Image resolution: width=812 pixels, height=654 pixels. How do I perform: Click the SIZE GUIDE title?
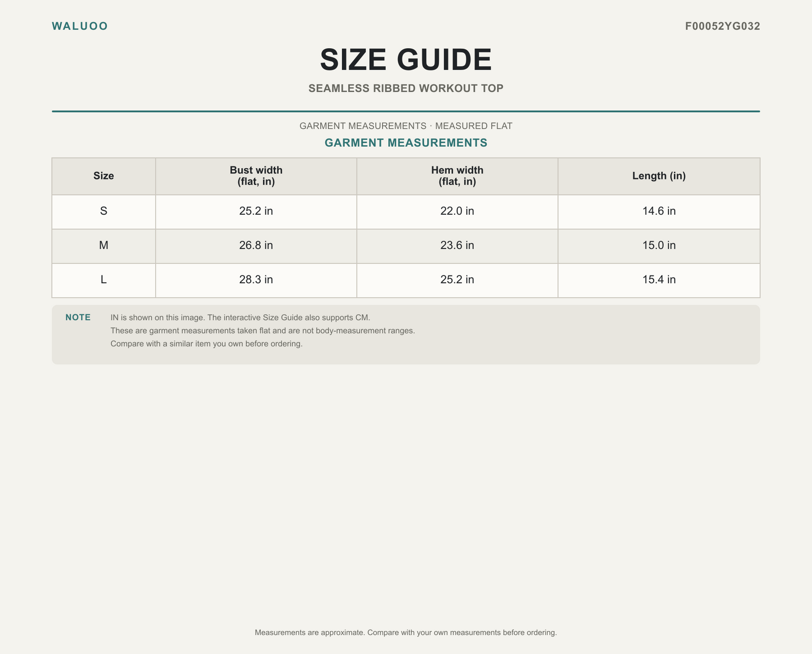406,59
